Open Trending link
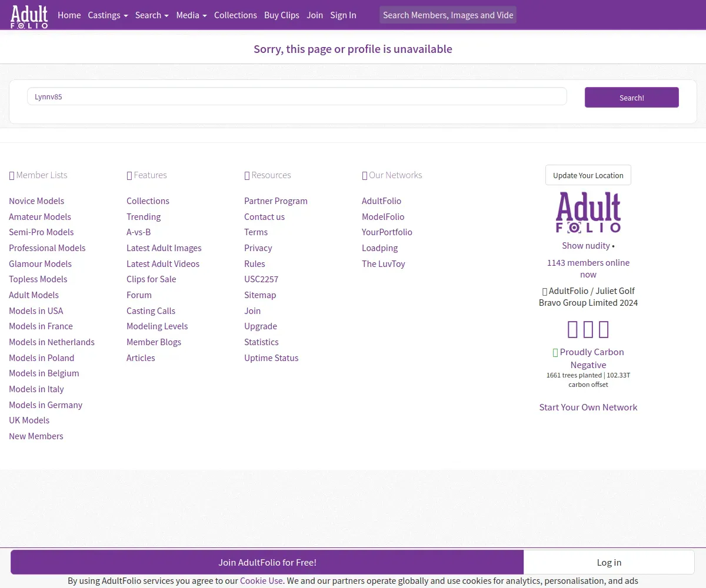Viewport: 706px width, 588px height. (x=144, y=216)
